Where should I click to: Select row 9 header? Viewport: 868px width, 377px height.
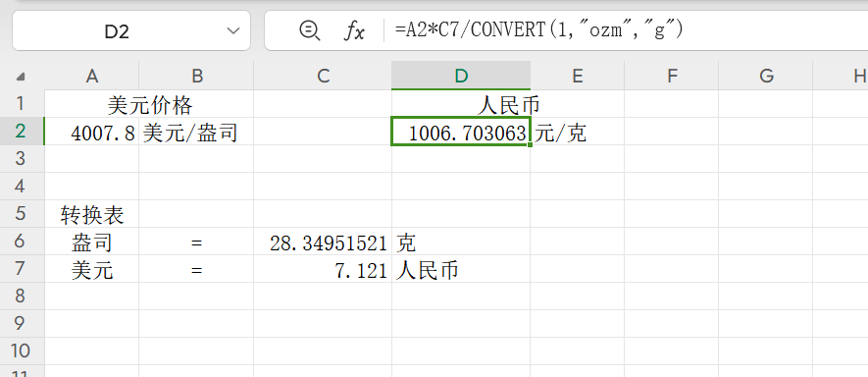(22, 324)
